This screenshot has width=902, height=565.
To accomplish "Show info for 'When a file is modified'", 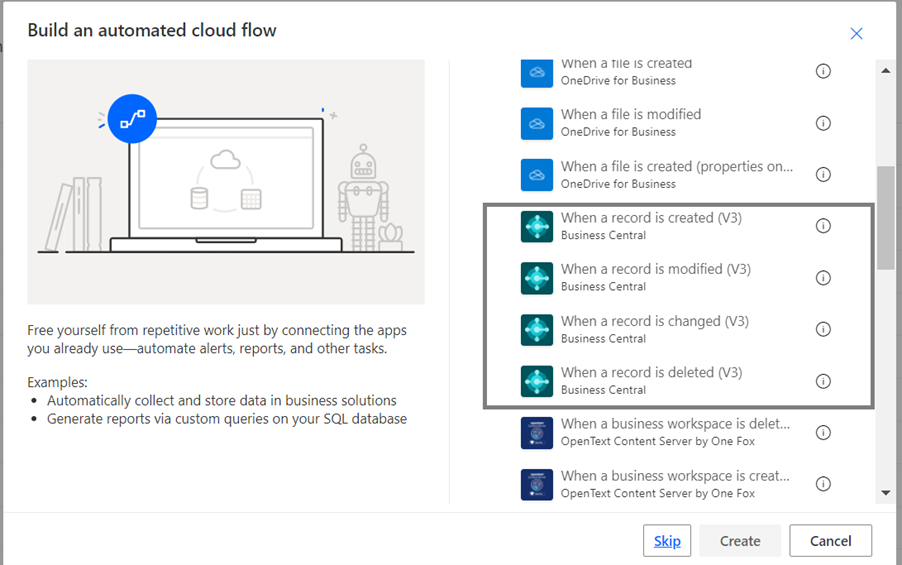I will pos(823,123).
